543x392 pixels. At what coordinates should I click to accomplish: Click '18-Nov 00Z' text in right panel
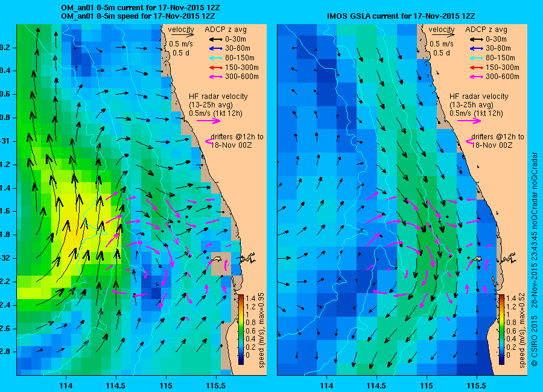click(x=492, y=145)
